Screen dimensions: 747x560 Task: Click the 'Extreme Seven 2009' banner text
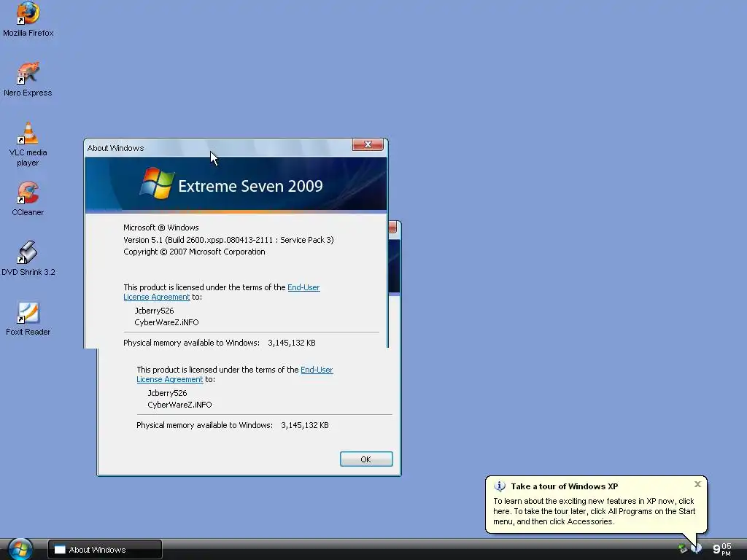[x=251, y=186]
